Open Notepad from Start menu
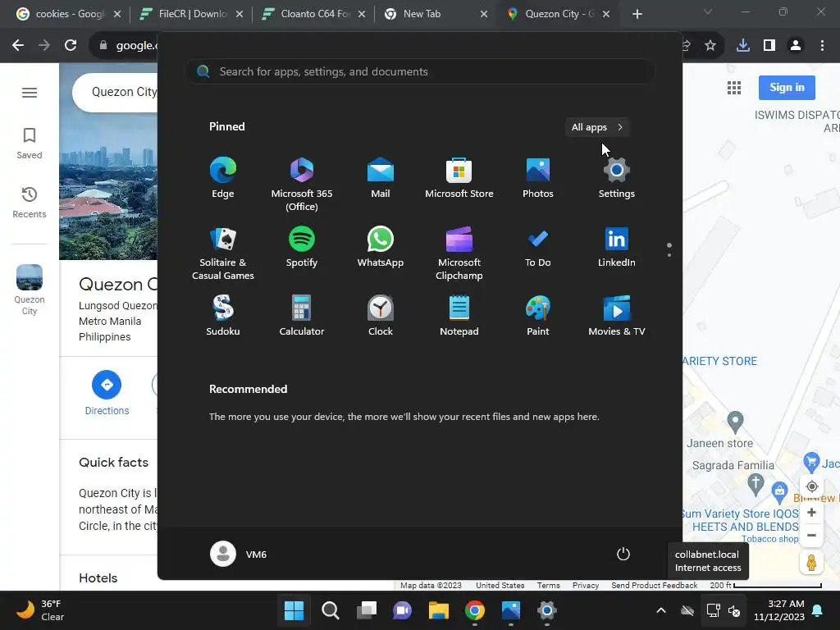 (459, 316)
